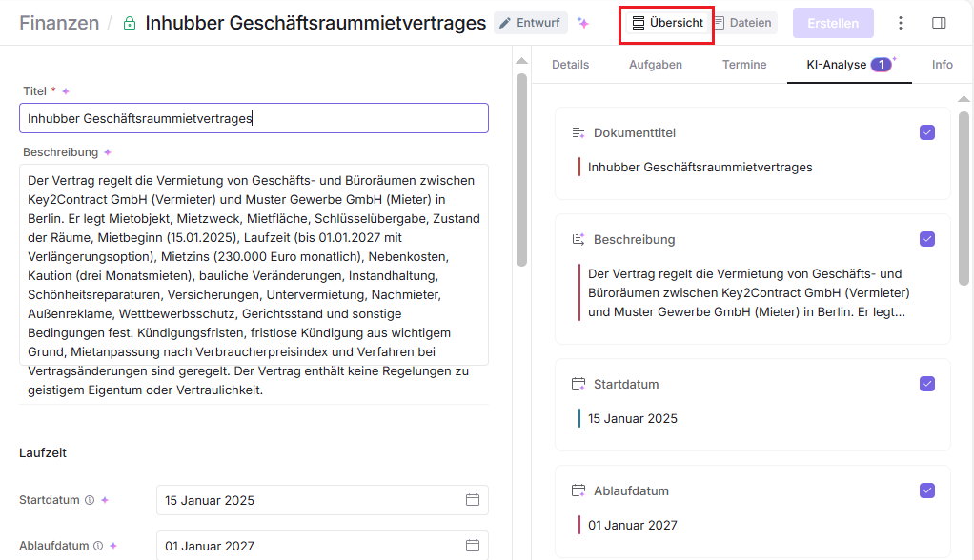This screenshot has width=974, height=560.
Task: Click the Finanzen breadcrumb link
Action: (59, 23)
